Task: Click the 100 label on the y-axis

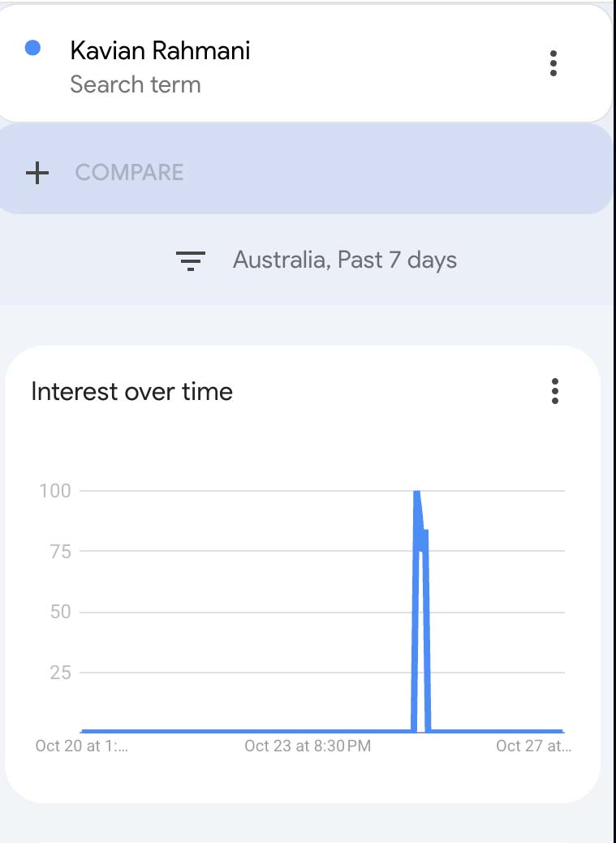Action: tap(55, 491)
